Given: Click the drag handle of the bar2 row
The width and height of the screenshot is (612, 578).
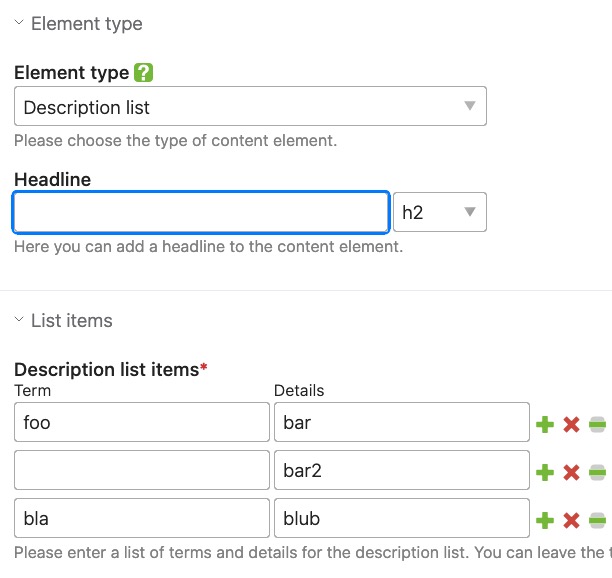Looking at the screenshot, I should click(597, 473).
